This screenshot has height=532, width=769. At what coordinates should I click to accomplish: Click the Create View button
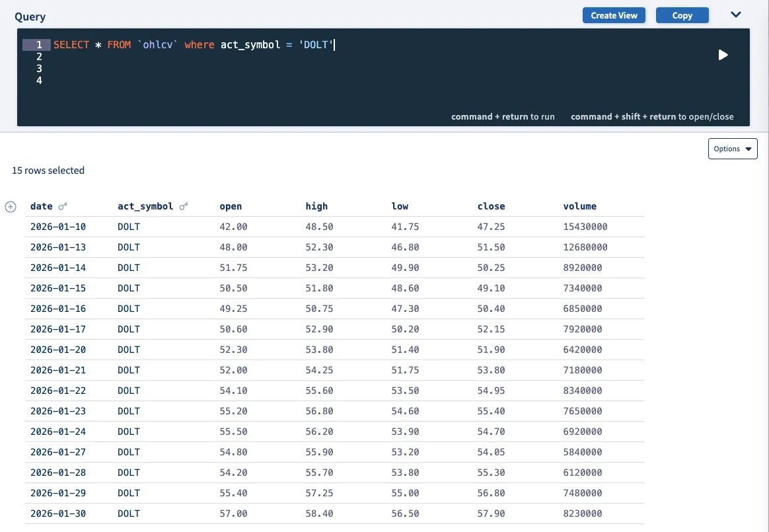point(614,15)
